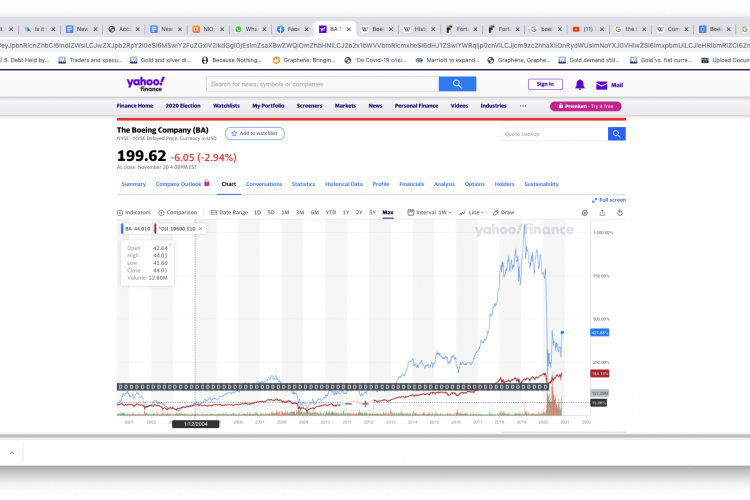Open the Summary tab
The image size is (750, 500).
point(133,184)
